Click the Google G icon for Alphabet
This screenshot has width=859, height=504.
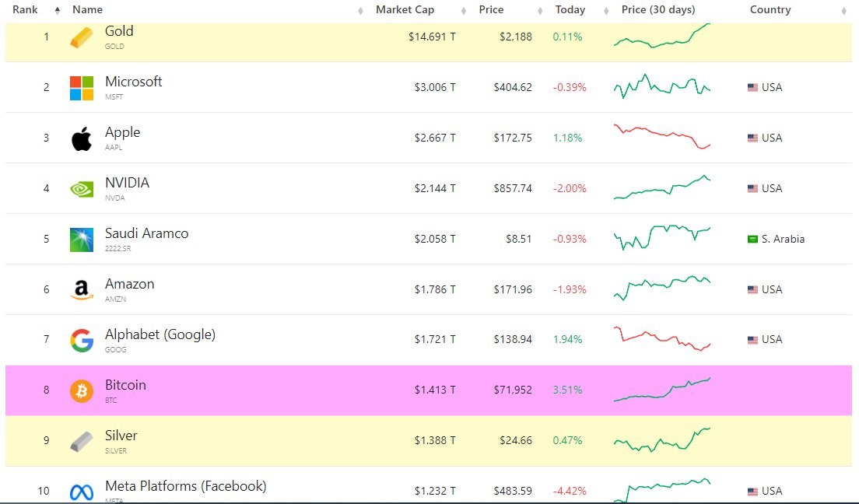click(x=80, y=339)
